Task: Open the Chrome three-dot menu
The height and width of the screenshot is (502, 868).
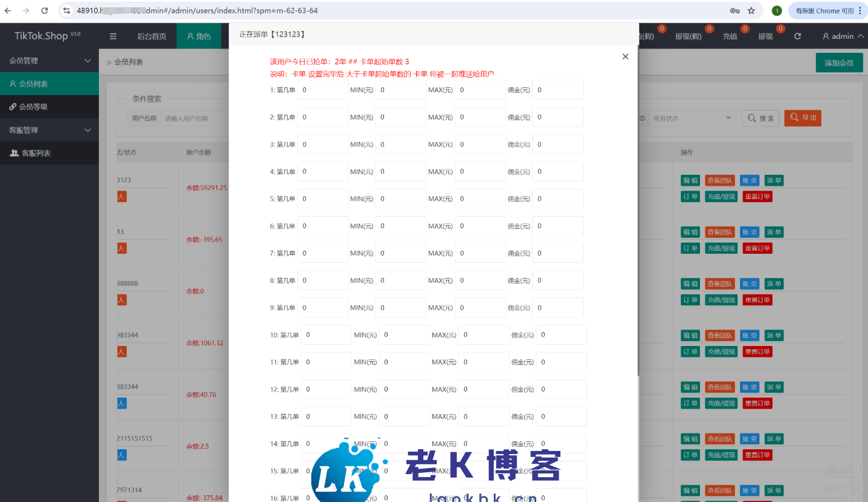Action: (860, 11)
